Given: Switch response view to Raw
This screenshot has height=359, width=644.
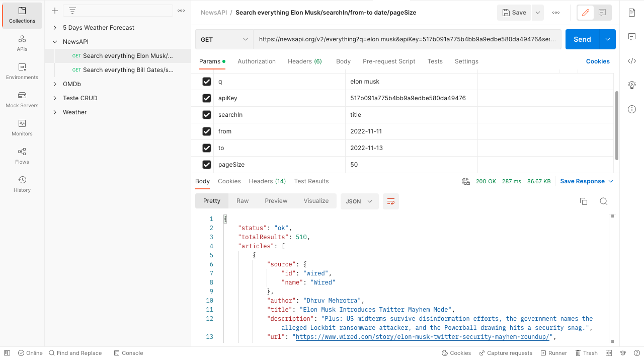Looking at the screenshot, I should point(243,201).
